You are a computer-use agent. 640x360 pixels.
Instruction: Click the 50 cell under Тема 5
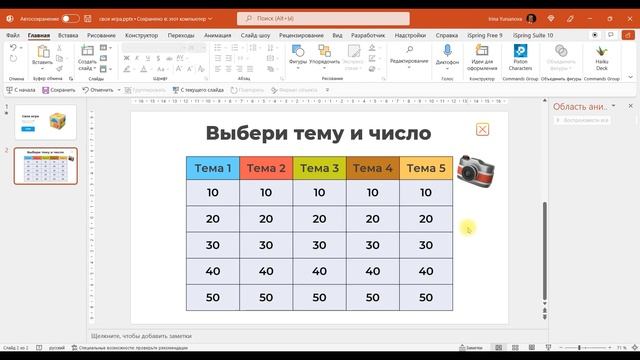[426, 297]
